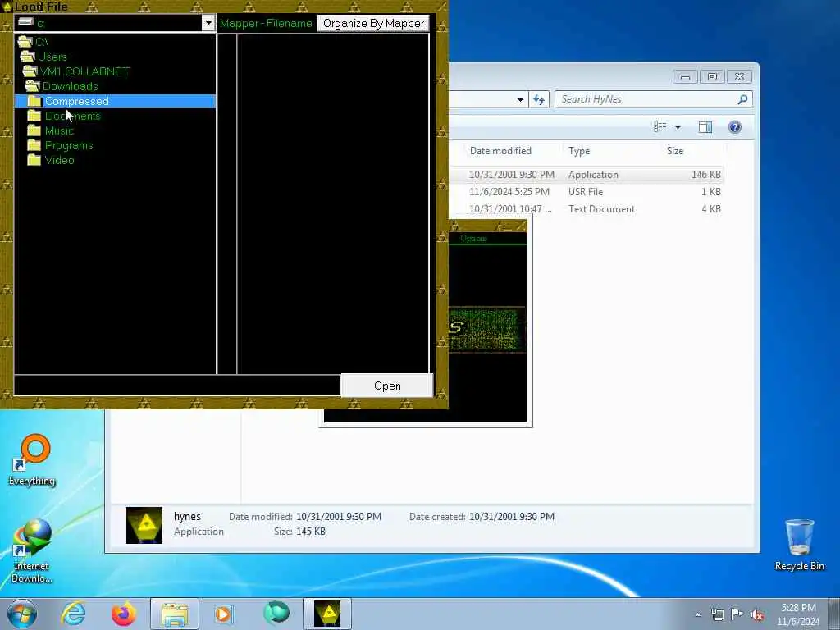Viewport: 840px width, 630px height.
Task: Click the search magnifier icon in Explorer
Action: pyautogui.click(x=742, y=99)
